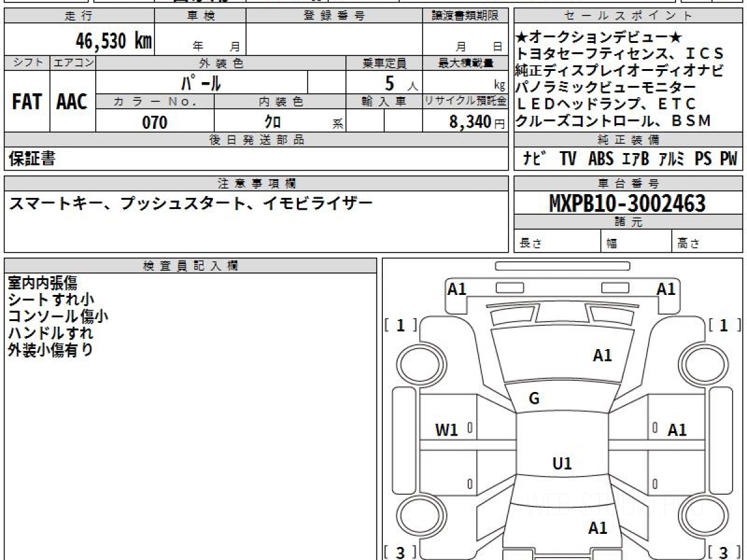Click the 高さ dimension cell
The image size is (747, 560).
click(x=707, y=241)
